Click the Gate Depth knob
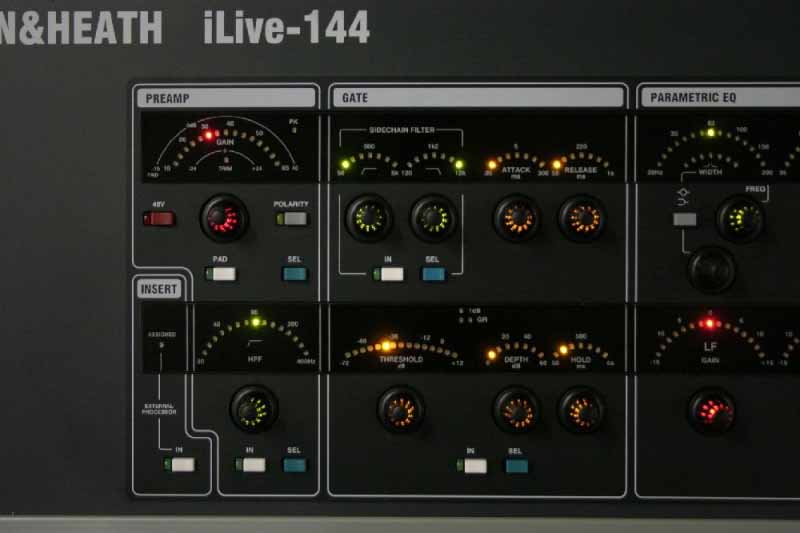 click(517, 409)
